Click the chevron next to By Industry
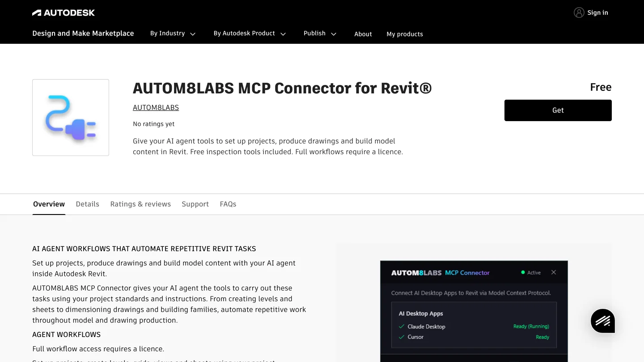644x362 pixels. [193, 34]
